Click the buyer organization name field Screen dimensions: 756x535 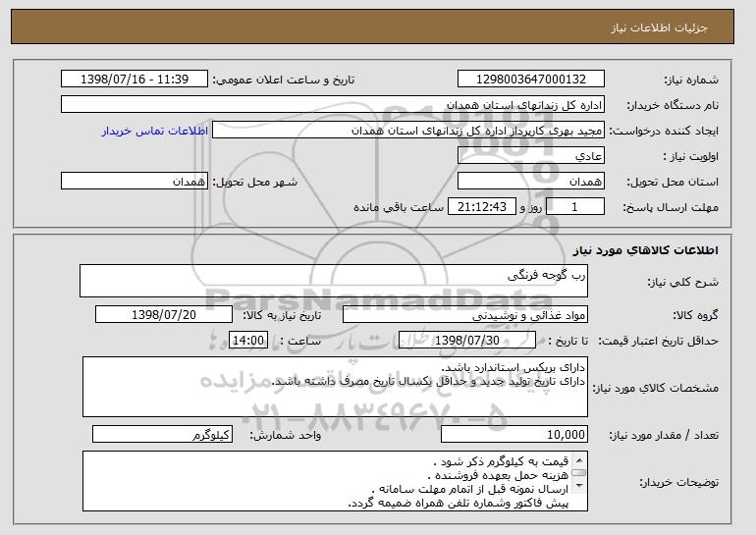tap(333, 105)
